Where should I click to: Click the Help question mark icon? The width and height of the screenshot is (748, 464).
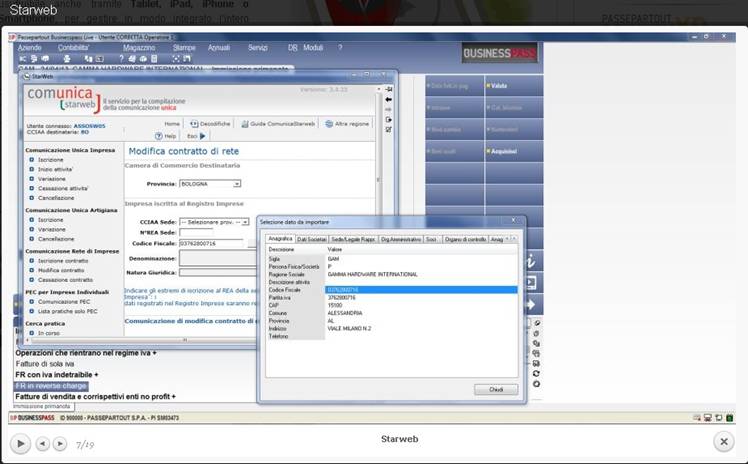(158, 135)
